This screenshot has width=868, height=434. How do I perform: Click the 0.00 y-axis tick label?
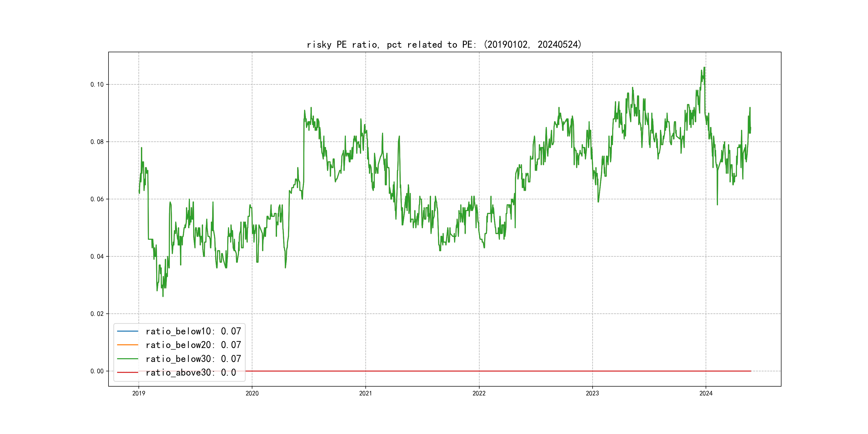97,371
